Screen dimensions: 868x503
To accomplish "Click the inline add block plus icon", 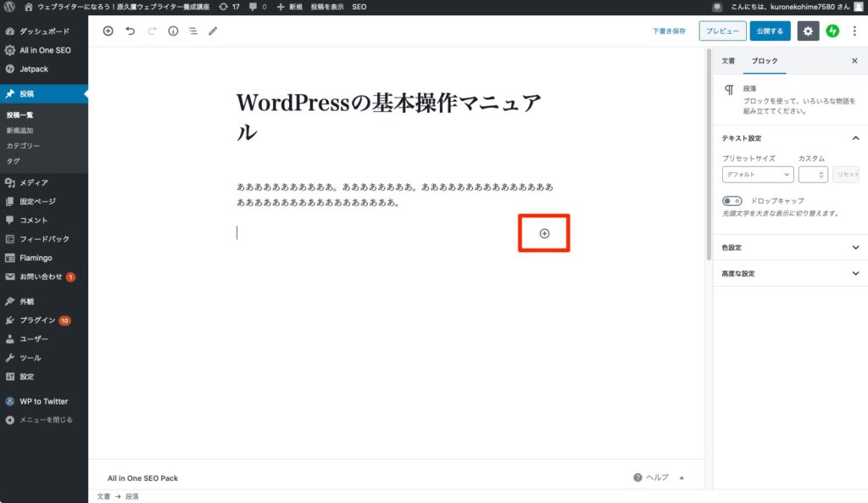I will 545,233.
